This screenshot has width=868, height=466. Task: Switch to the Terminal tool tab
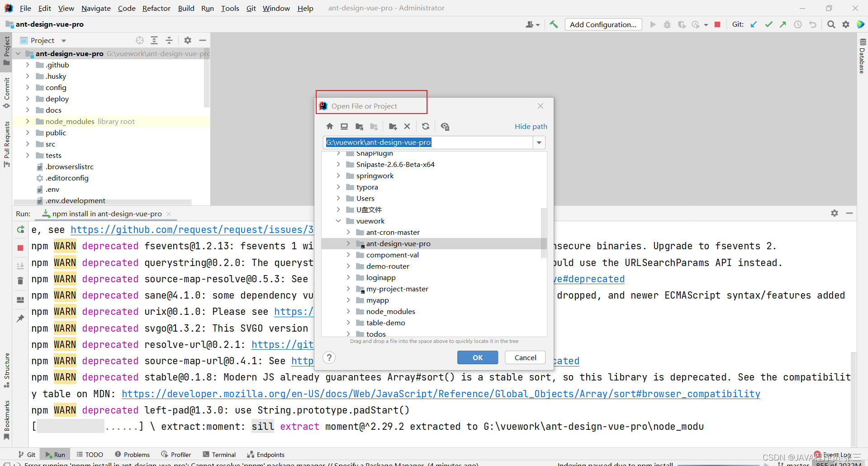tap(219, 455)
